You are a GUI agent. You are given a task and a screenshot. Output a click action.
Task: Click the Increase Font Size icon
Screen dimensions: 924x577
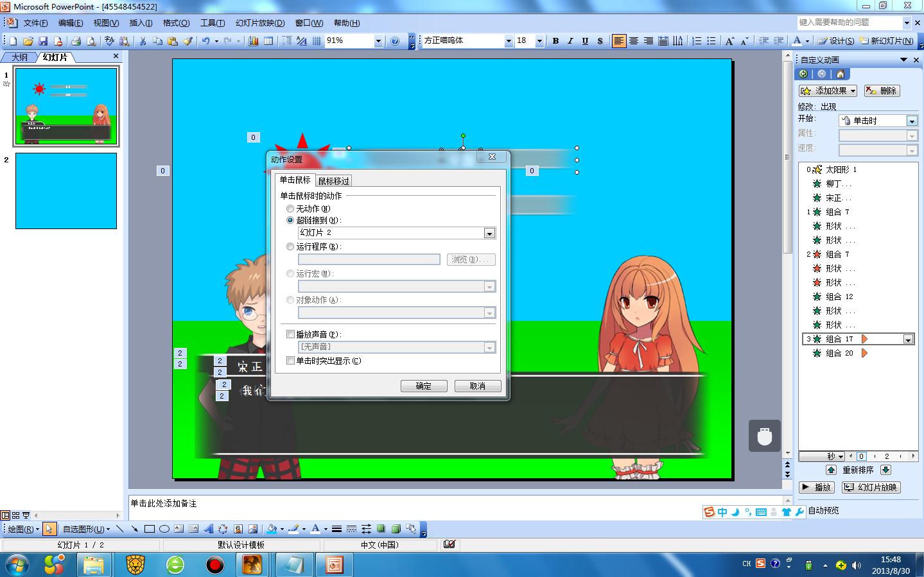(x=729, y=41)
